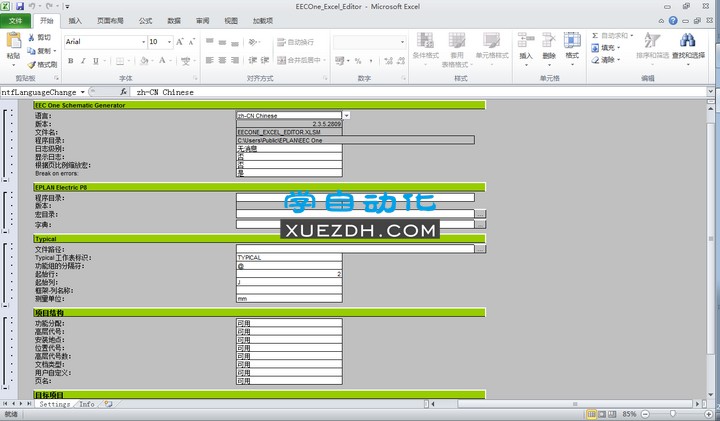The image size is (720, 421).
Task: Open the language zh-CN Chinese dropdown arrow
Action: (x=347, y=116)
